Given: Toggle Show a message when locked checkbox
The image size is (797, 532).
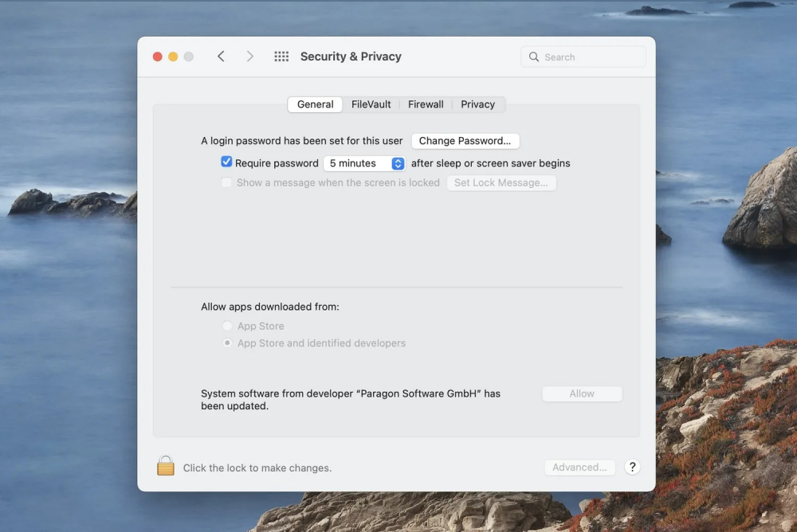Looking at the screenshot, I should [x=227, y=182].
